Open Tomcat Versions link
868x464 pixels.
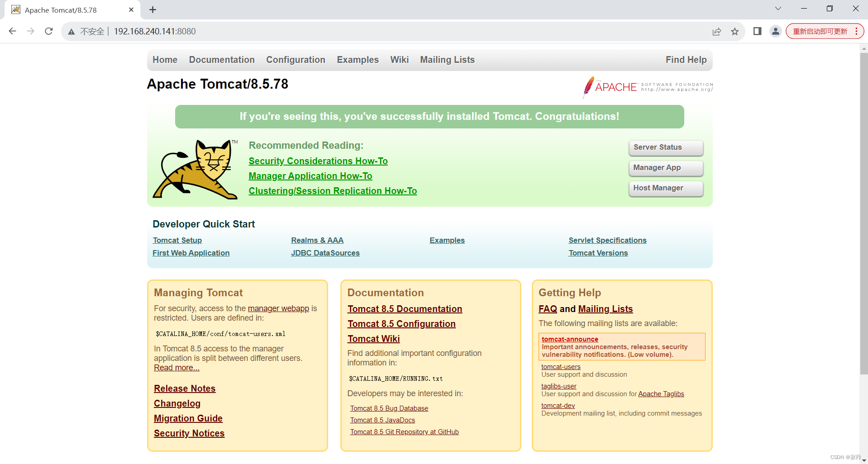pos(598,253)
